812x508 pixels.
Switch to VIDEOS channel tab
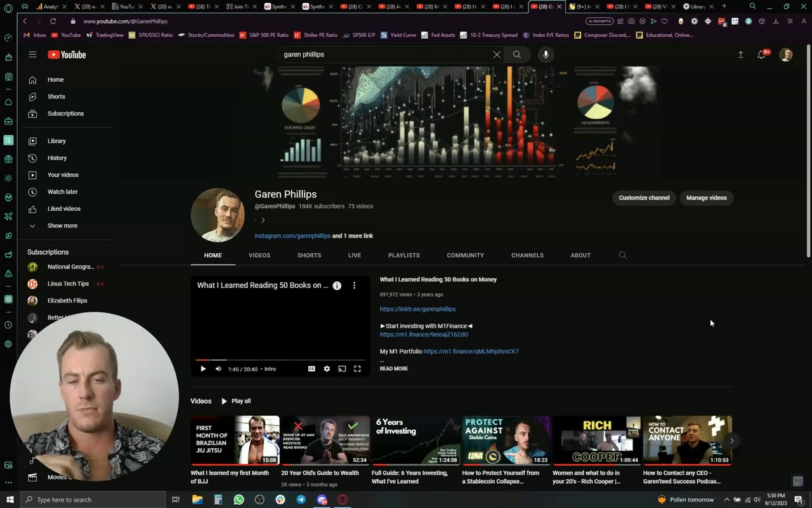[259, 255]
